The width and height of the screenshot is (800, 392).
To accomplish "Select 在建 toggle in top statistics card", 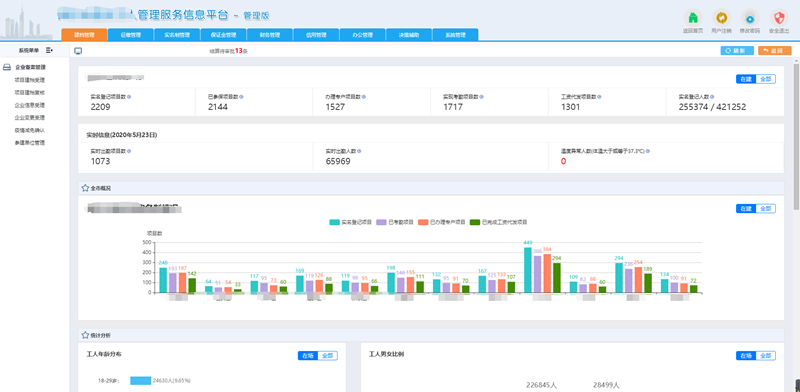I will [745, 79].
